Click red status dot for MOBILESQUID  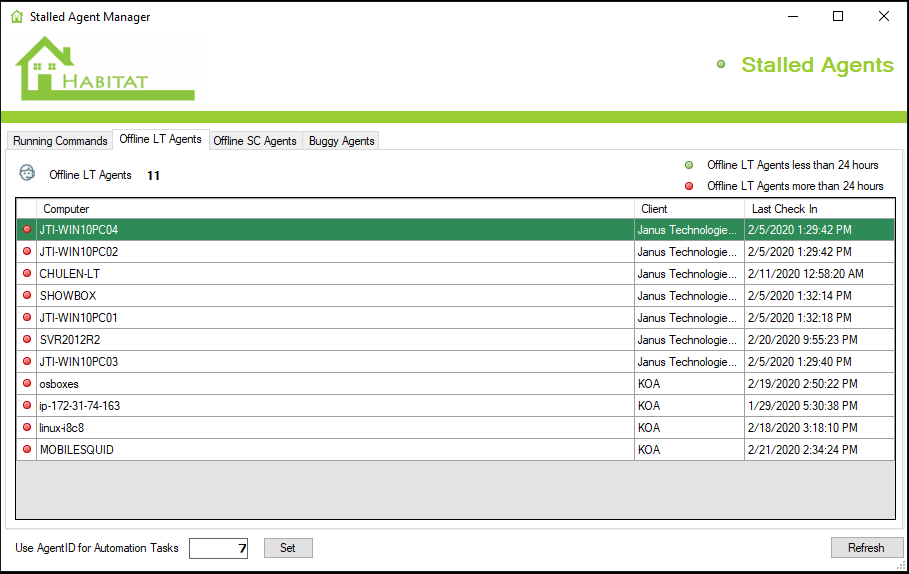coord(27,450)
